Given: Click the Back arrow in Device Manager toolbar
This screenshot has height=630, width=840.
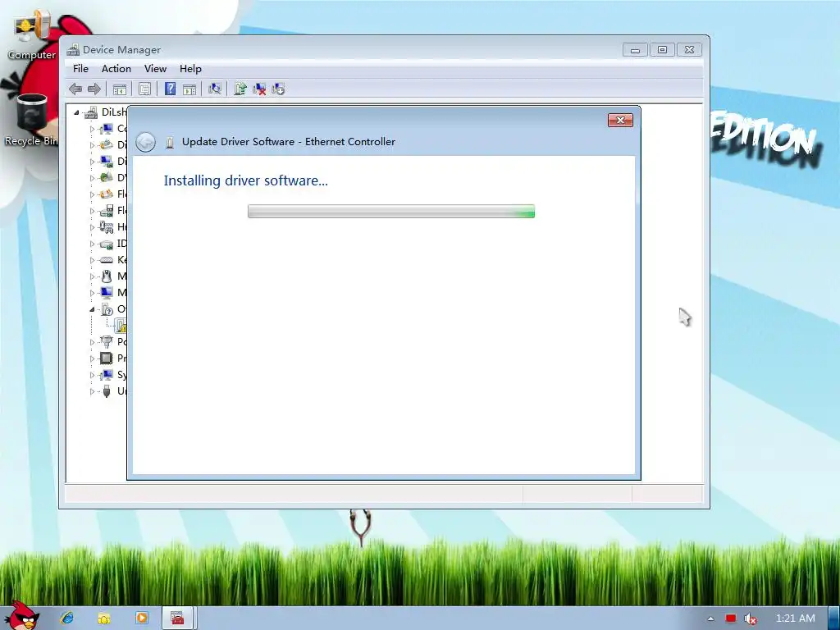Looking at the screenshot, I should coord(75,89).
